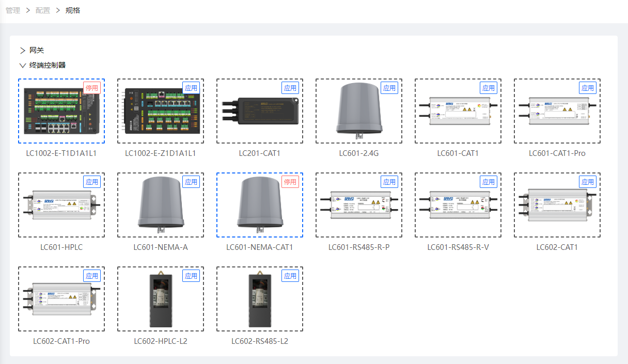This screenshot has height=364, width=628.
Task: Click 应用 badge on LC602-CAT1
Action: click(588, 182)
